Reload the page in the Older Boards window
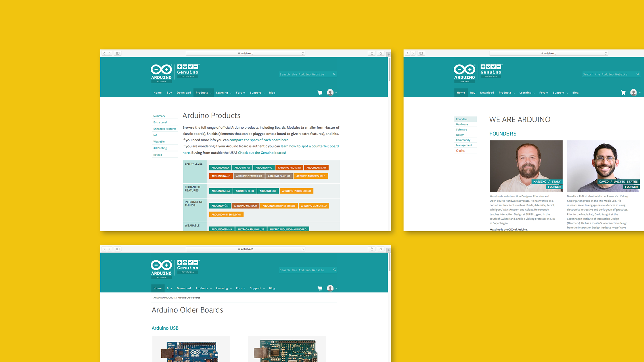The width and height of the screenshot is (644, 362). [x=303, y=249]
